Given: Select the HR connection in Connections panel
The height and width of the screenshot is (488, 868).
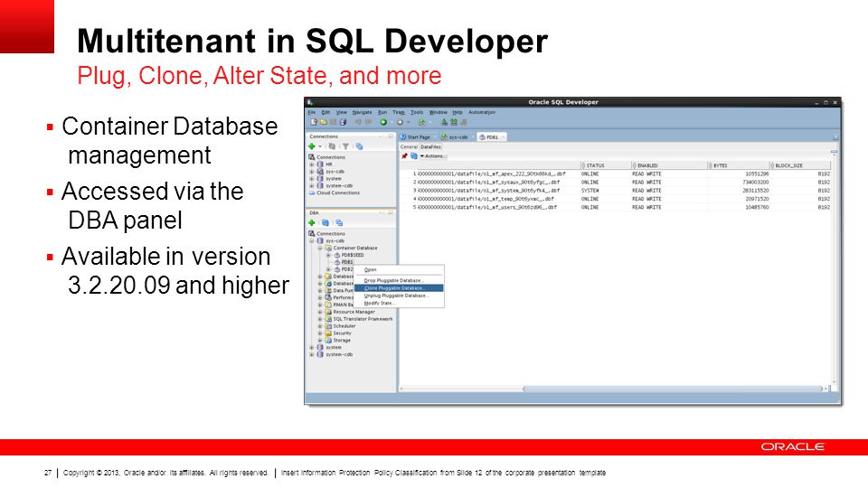Looking at the screenshot, I should point(329,164).
